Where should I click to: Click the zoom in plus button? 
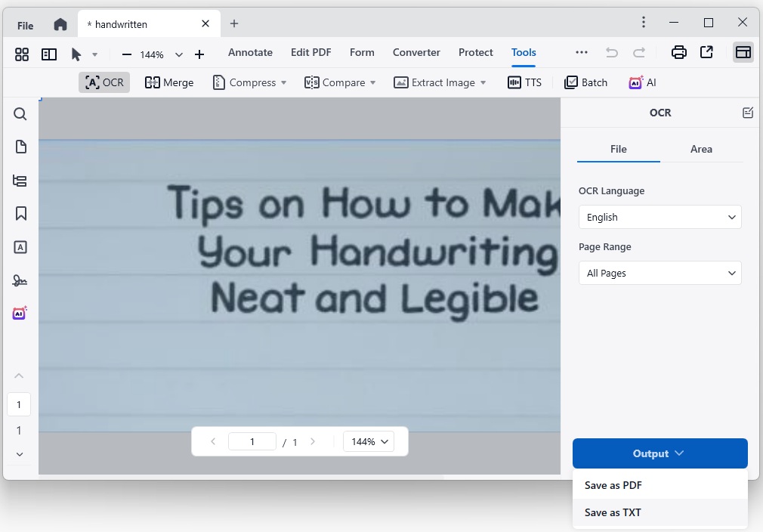click(199, 54)
